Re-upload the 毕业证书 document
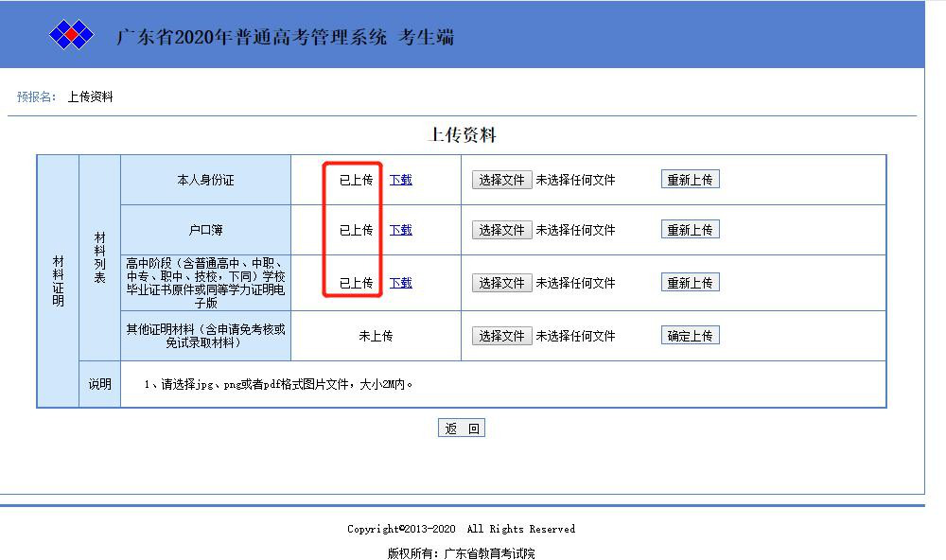Image resolution: width=946 pixels, height=560 pixels. pyautogui.click(x=691, y=283)
